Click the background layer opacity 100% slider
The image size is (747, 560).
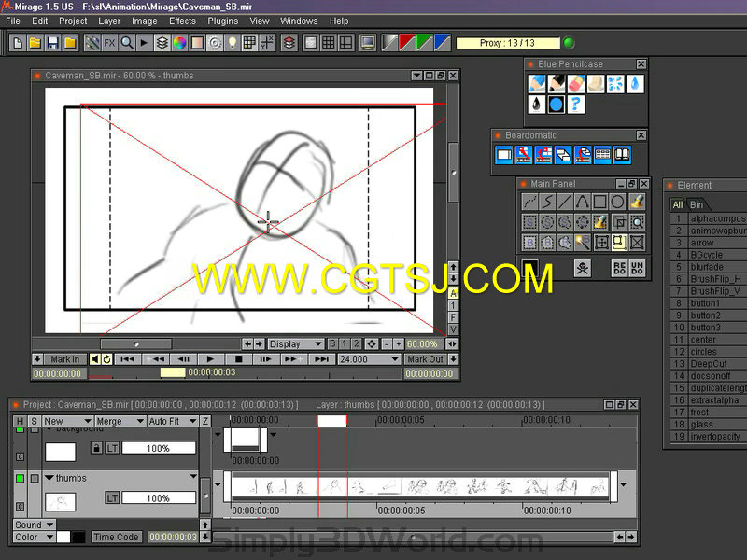(159, 448)
